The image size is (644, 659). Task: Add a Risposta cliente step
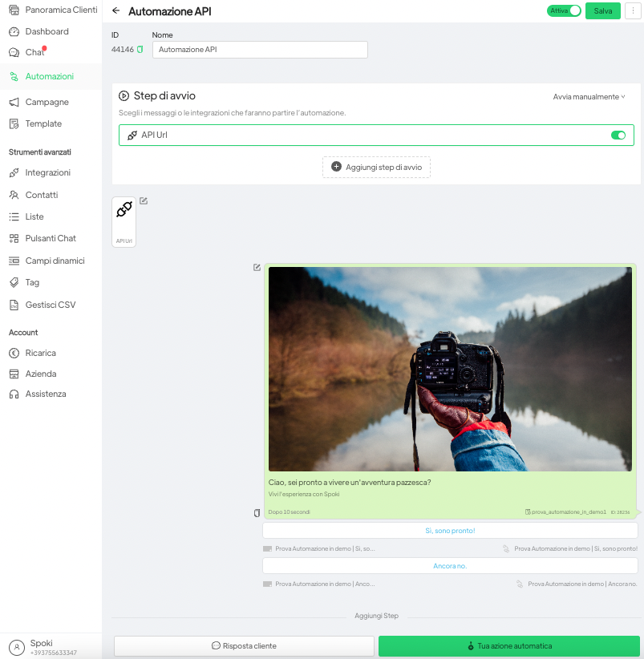coord(244,646)
